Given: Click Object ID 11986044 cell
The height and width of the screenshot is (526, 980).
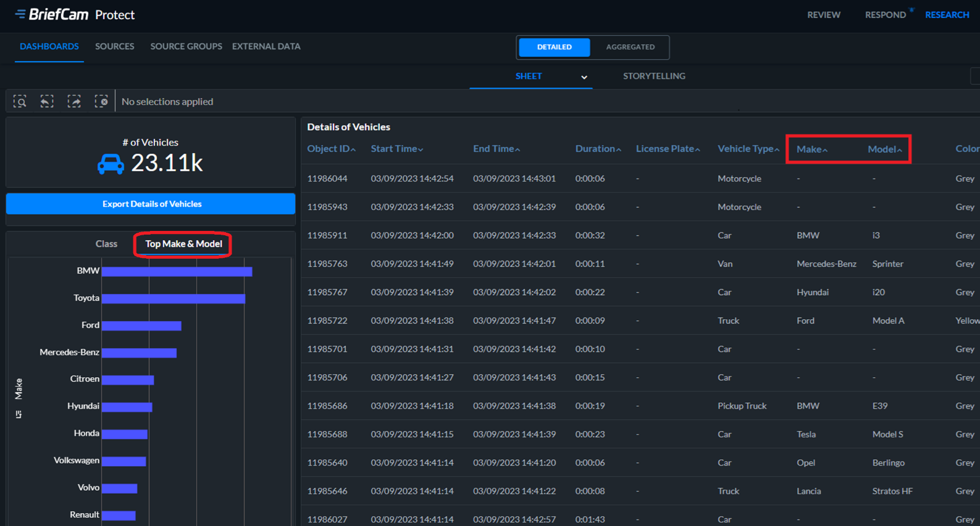Looking at the screenshot, I should coord(327,178).
